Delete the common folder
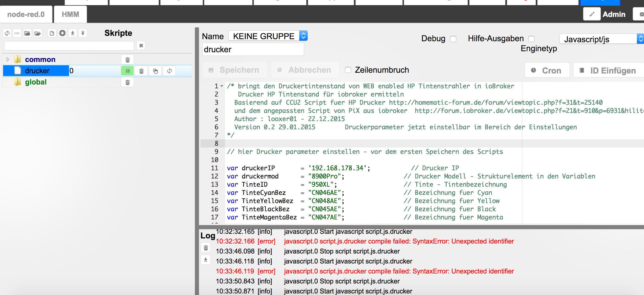Viewport: 644px width, 295px height. pos(127,60)
